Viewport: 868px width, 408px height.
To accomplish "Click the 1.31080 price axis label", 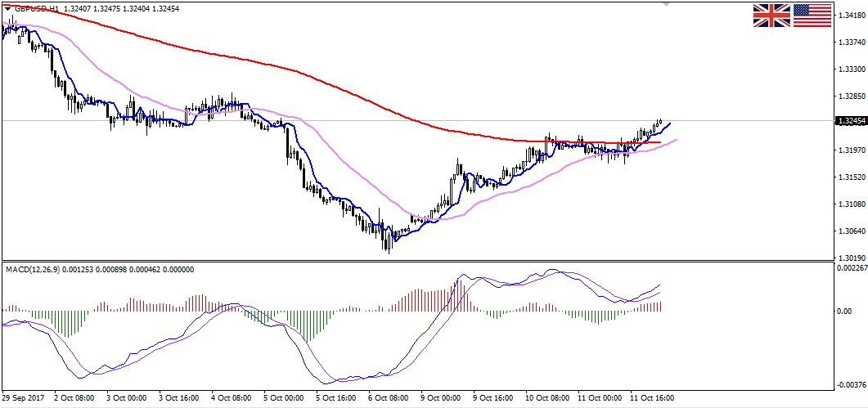I will 851,204.
